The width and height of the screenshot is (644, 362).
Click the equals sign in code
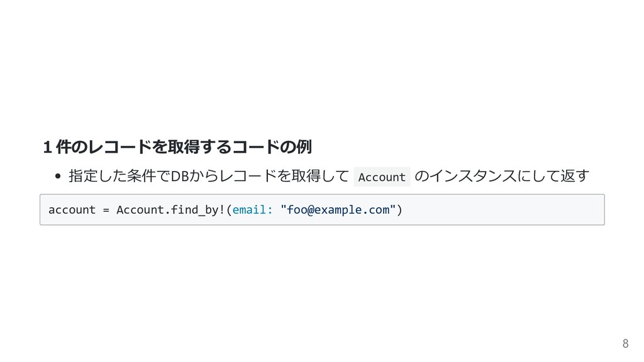(x=106, y=210)
